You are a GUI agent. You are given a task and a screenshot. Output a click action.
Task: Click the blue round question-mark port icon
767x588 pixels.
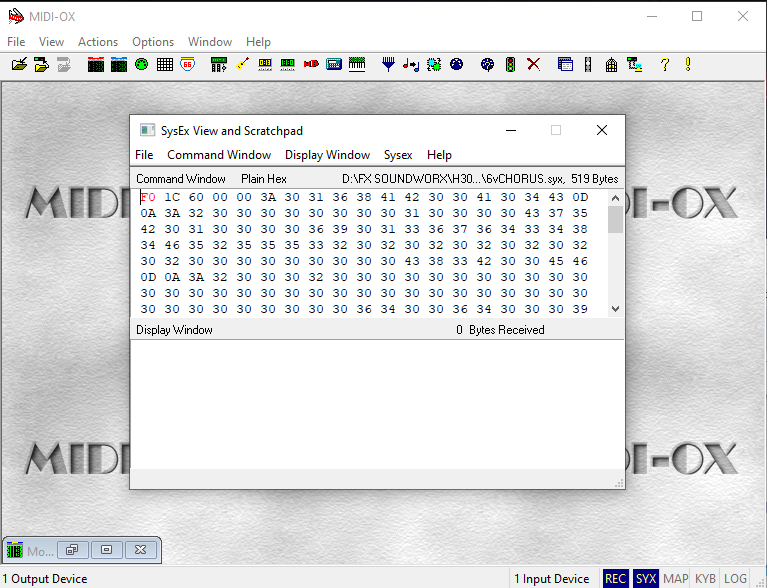(487, 64)
